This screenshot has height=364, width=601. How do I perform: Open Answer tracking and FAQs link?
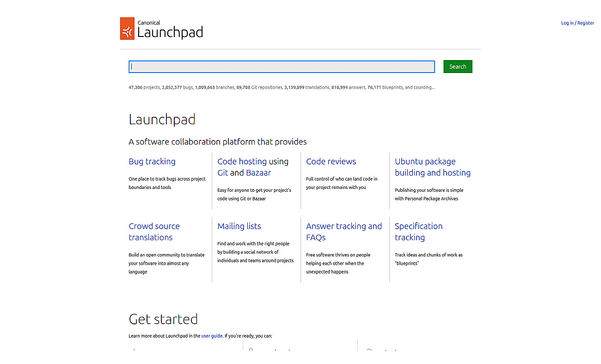pyautogui.click(x=344, y=231)
